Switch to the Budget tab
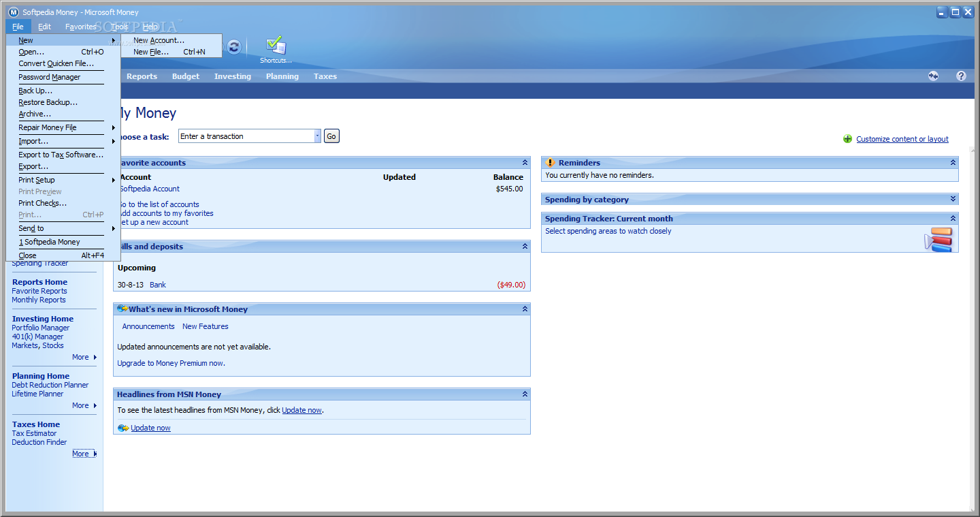Image resolution: width=980 pixels, height=517 pixels. click(186, 76)
